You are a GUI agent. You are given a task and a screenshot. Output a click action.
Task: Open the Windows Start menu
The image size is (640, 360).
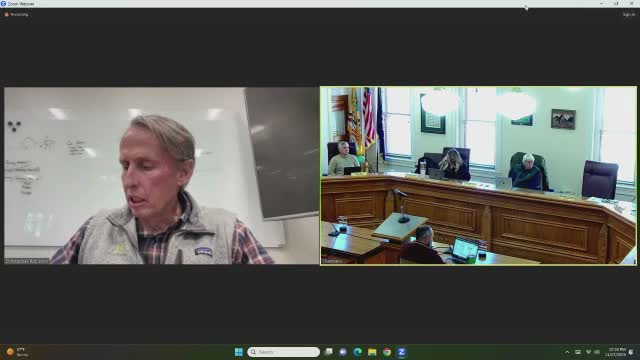pyautogui.click(x=239, y=352)
